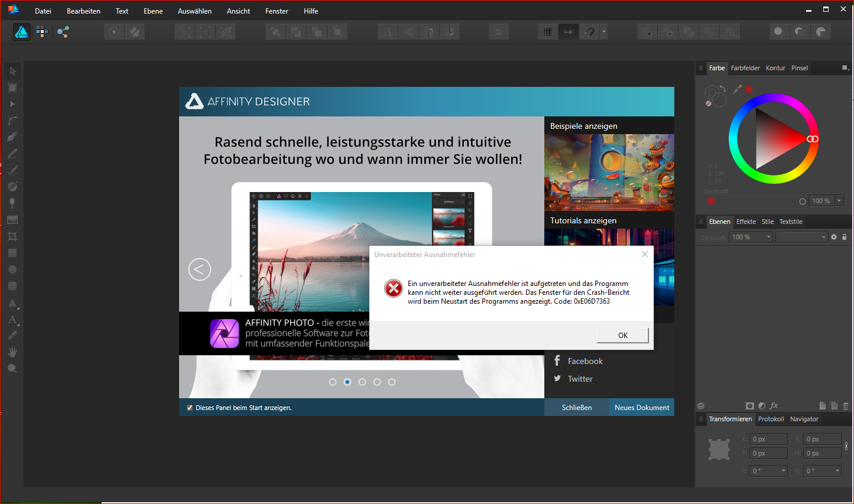Open the Ebene menu
The height and width of the screenshot is (504, 854).
153,11
